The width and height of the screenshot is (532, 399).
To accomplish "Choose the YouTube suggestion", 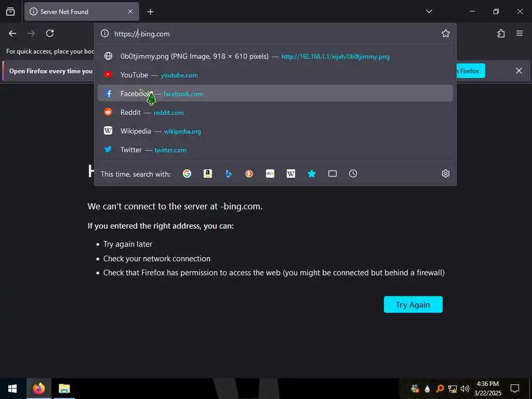I will pyautogui.click(x=275, y=75).
